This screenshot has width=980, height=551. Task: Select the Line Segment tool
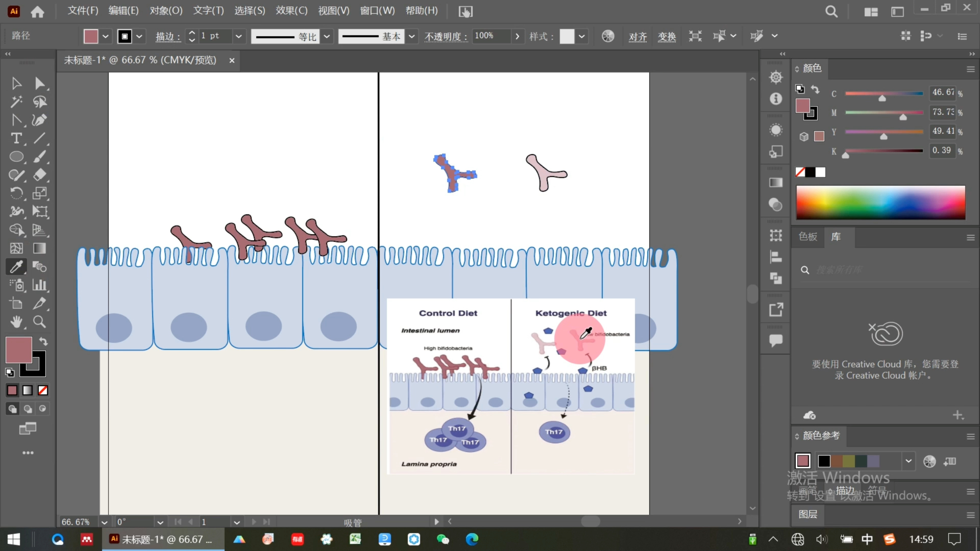pyautogui.click(x=40, y=138)
